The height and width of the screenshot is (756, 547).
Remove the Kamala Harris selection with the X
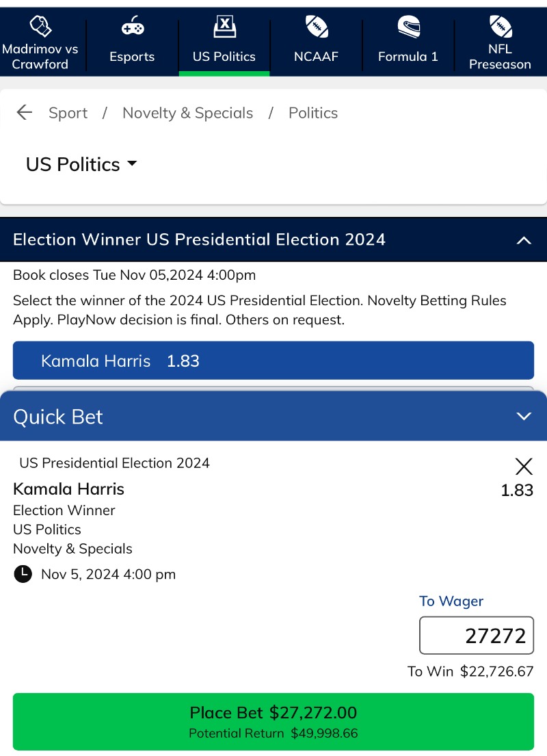(x=524, y=467)
